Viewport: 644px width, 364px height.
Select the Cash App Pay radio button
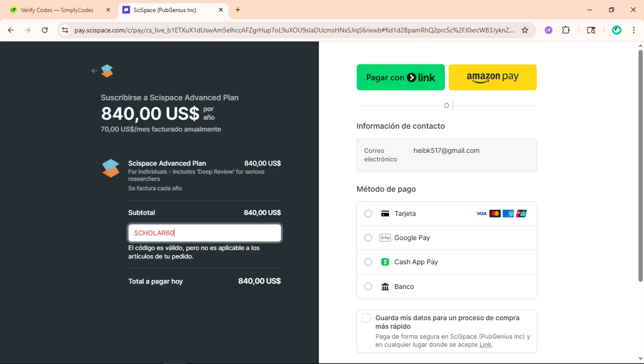point(368,262)
